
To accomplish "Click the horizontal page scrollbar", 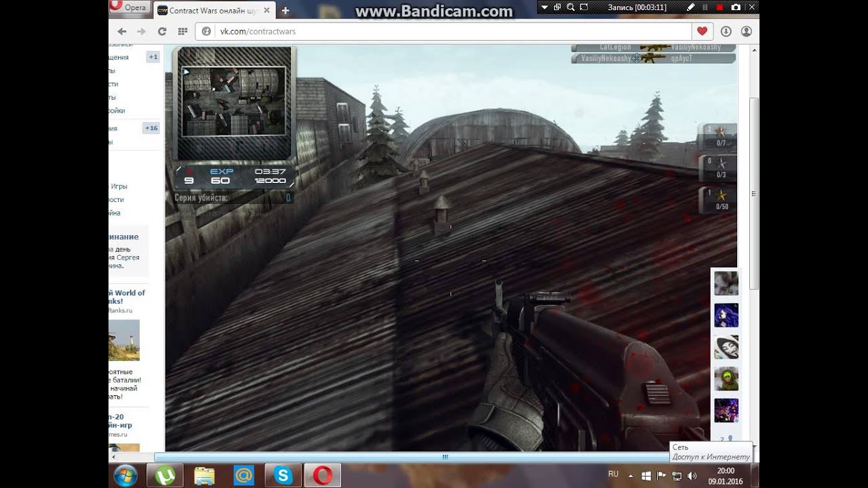I will (x=445, y=457).
